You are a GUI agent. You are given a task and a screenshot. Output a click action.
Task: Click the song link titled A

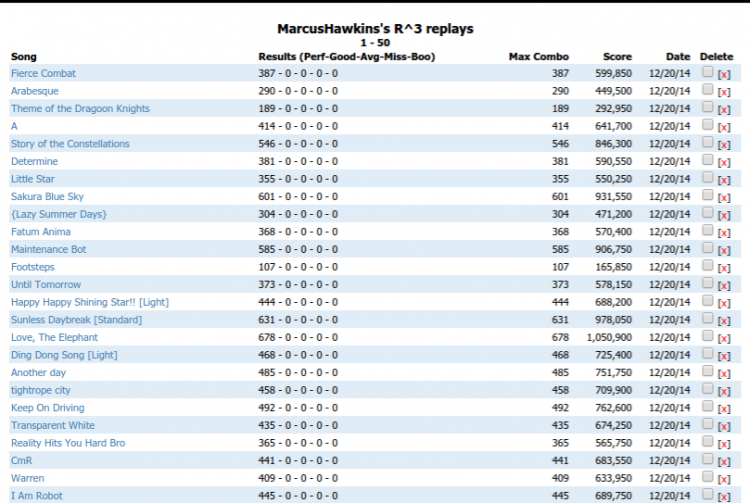[x=14, y=126]
